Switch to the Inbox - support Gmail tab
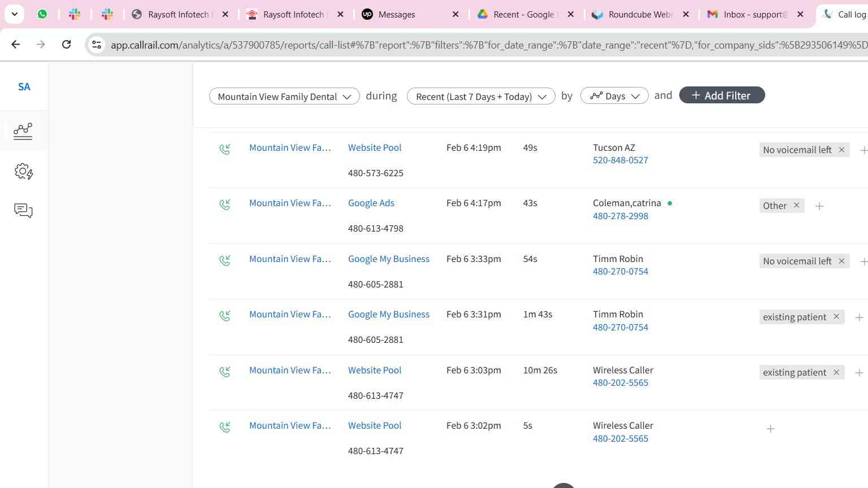The height and width of the screenshot is (488, 868). pyautogui.click(x=755, y=14)
